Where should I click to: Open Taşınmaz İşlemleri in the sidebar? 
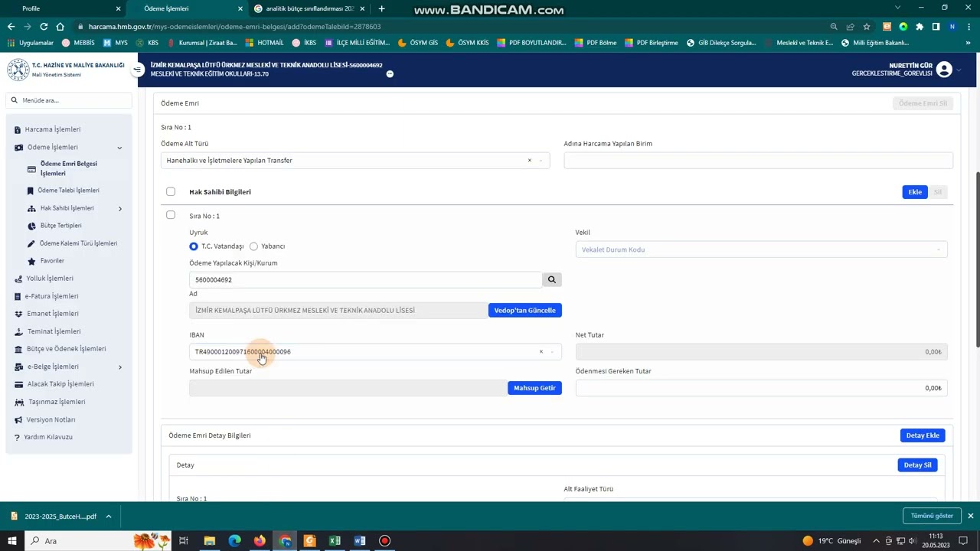(x=57, y=402)
